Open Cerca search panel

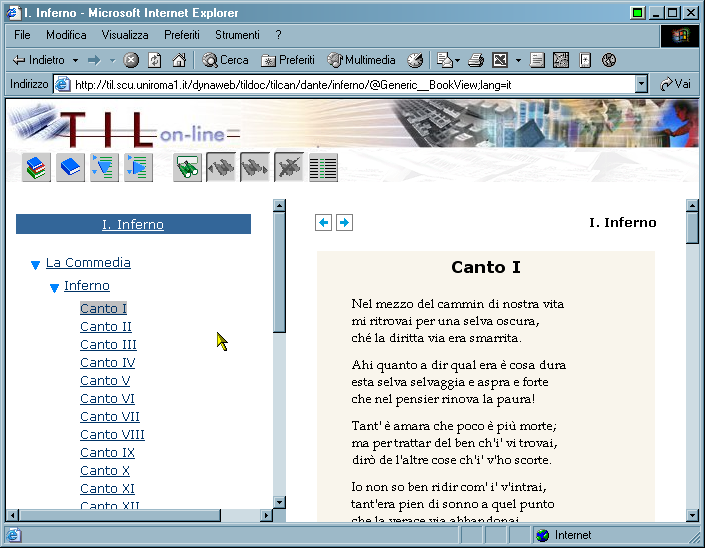[x=225, y=60]
